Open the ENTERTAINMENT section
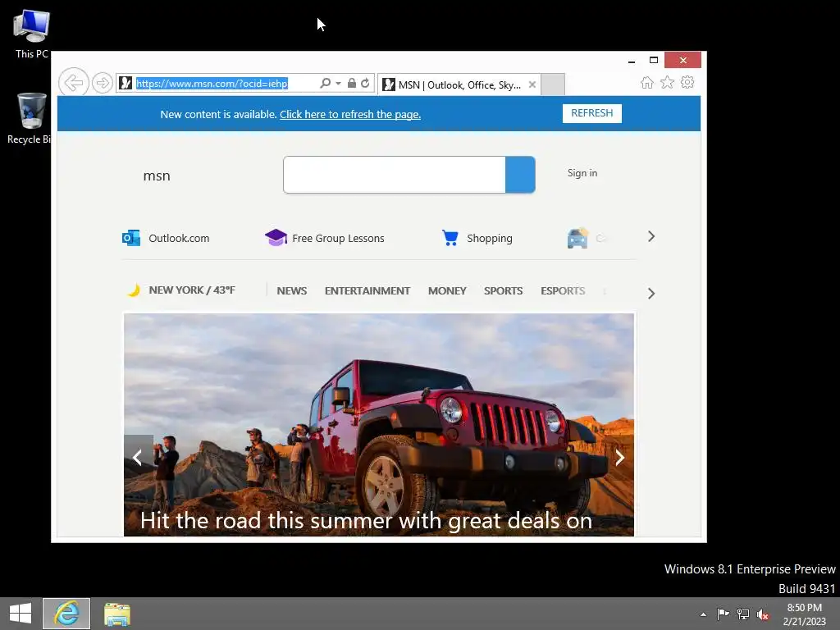 tap(367, 290)
